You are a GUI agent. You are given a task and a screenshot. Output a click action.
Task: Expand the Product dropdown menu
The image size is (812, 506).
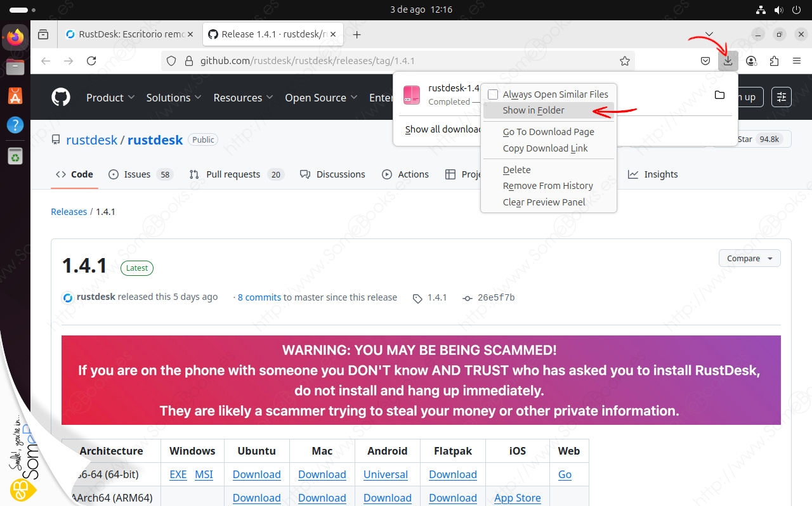coord(110,98)
